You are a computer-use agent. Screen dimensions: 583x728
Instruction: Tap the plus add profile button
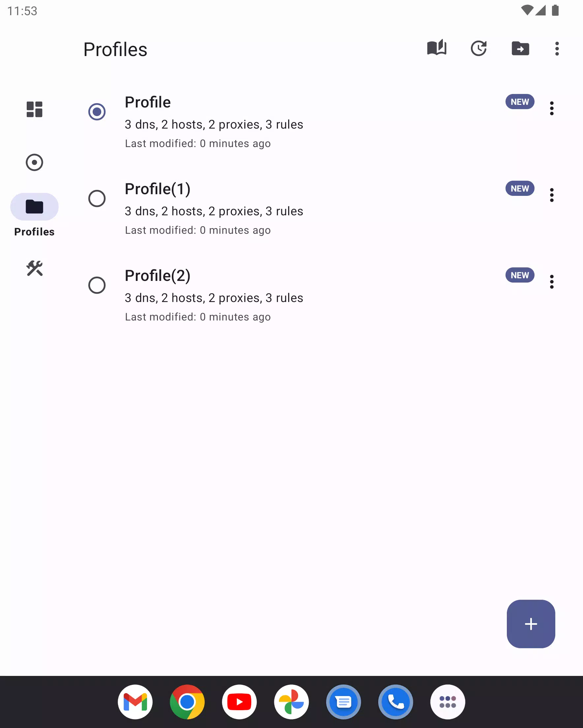pyautogui.click(x=531, y=624)
